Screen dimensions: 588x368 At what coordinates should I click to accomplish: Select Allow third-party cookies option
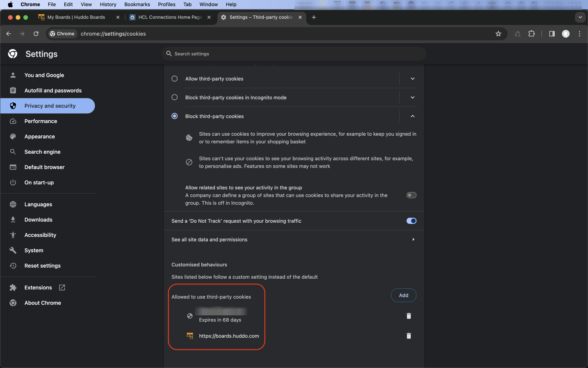175,79
